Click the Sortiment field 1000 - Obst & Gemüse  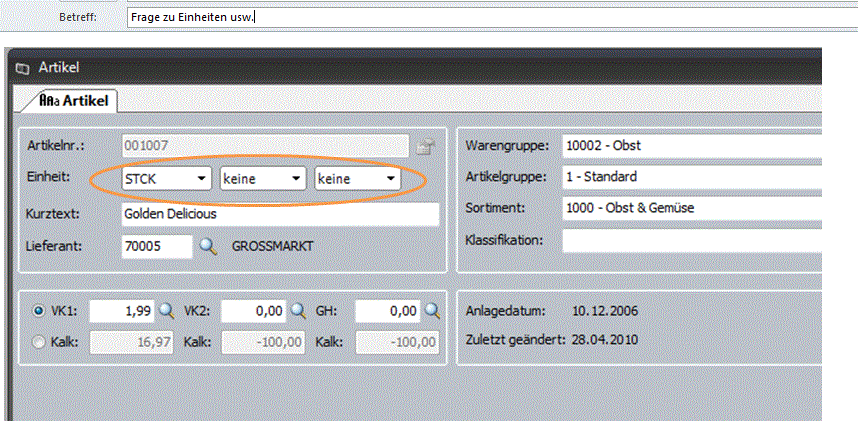point(690,208)
